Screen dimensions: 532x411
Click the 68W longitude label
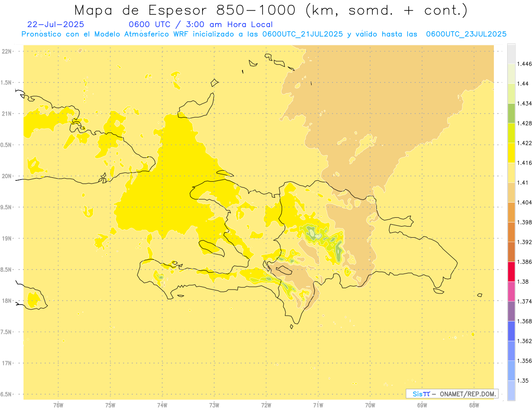474,405
